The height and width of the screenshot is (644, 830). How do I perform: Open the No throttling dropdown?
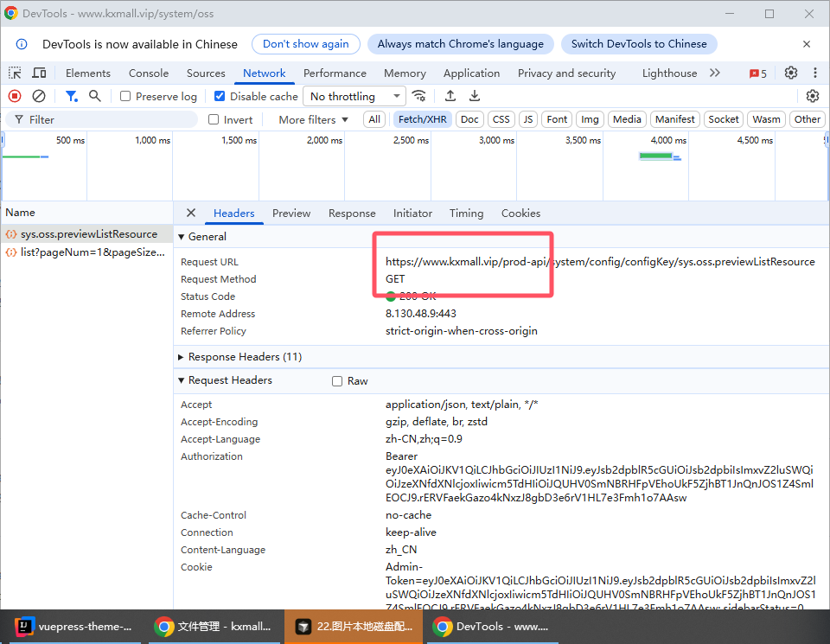(355, 97)
